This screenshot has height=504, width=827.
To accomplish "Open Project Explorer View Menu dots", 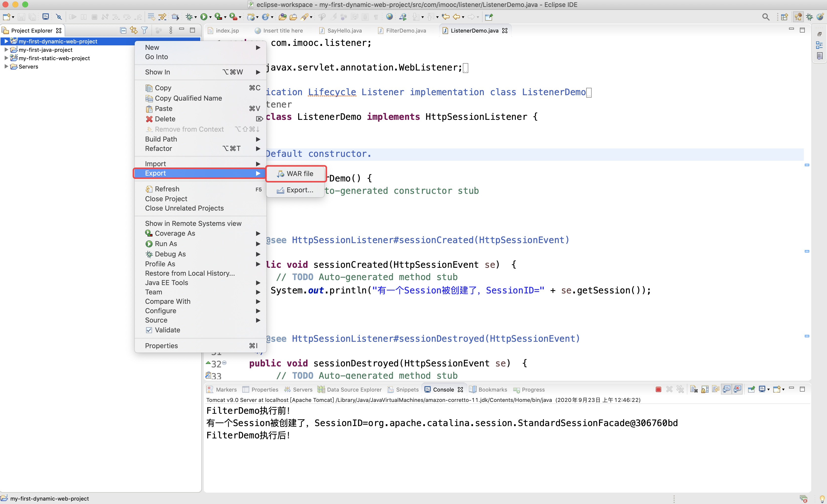I will point(171,31).
